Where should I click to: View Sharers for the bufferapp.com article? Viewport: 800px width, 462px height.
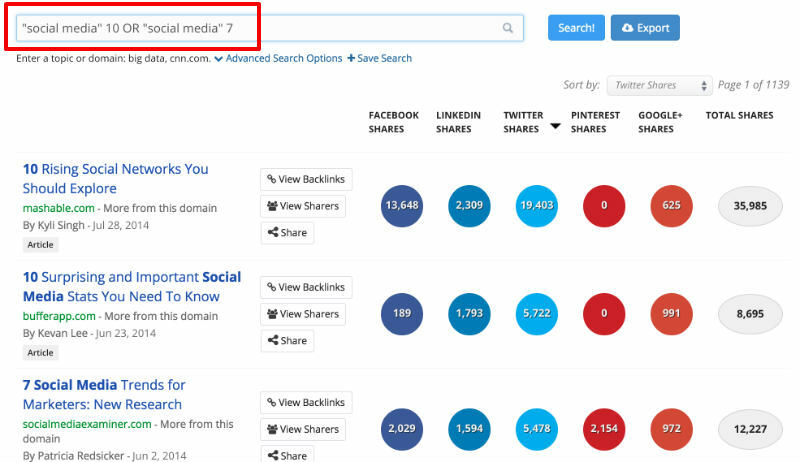coord(303,314)
